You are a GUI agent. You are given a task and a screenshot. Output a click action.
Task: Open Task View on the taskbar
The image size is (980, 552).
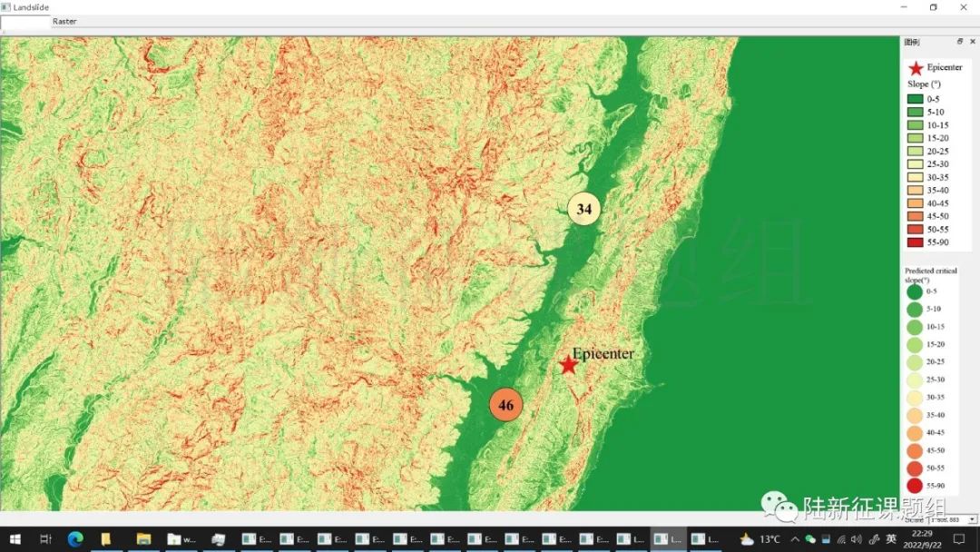[45, 539]
